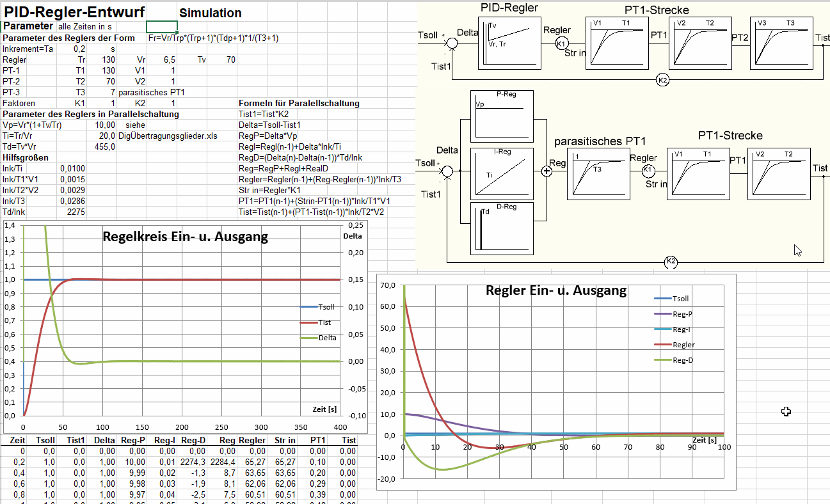The width and height of the screenshot is (830, 504).
Task: Select the parasitisches PT1 block with T3
Action: (x=597, y=174)
